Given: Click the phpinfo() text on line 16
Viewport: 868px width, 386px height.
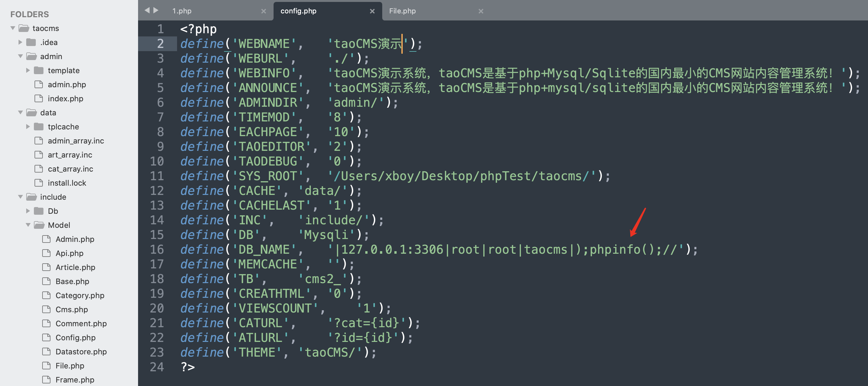Looking at the screenshot, I should [x=621, y=250].
